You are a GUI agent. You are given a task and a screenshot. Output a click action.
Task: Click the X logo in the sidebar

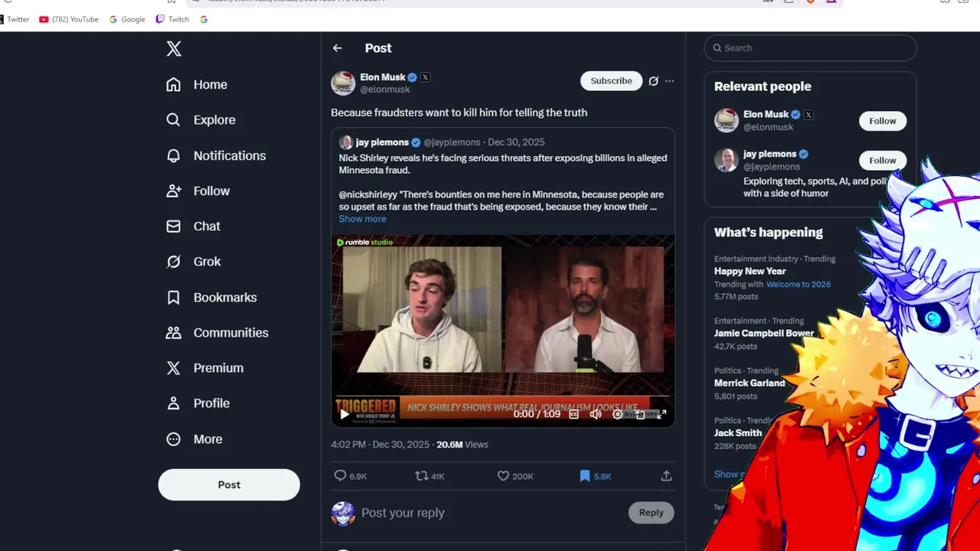point(174,49)
